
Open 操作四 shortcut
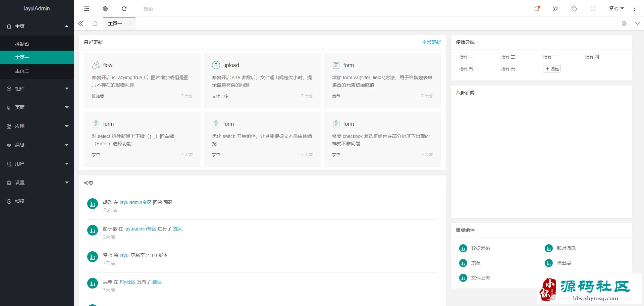pos(592,57)
